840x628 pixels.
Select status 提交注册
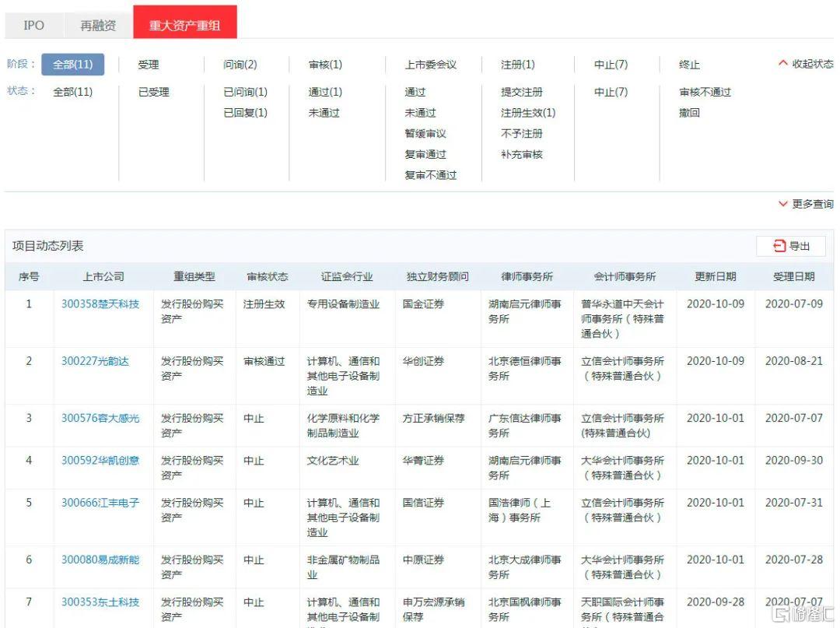[522, 92]
